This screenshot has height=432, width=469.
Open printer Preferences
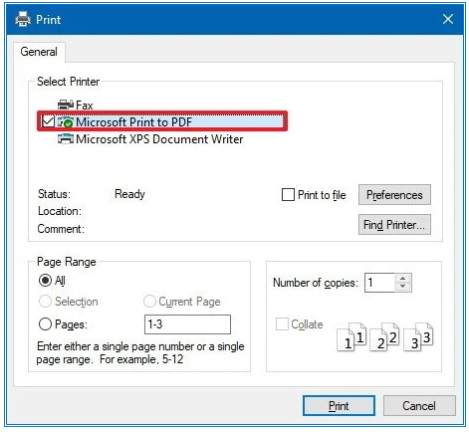coord(394,195)
